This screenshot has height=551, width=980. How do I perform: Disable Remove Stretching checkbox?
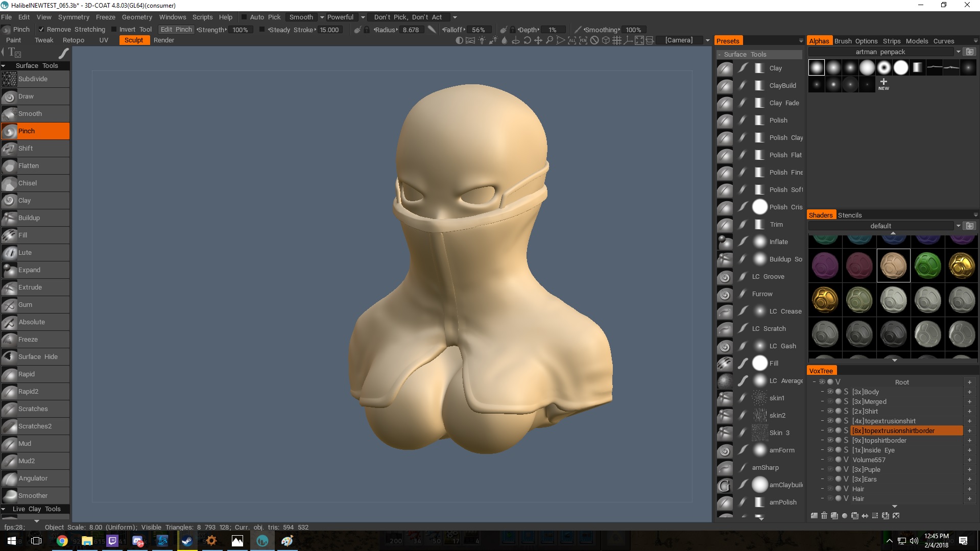pos(41,30)
